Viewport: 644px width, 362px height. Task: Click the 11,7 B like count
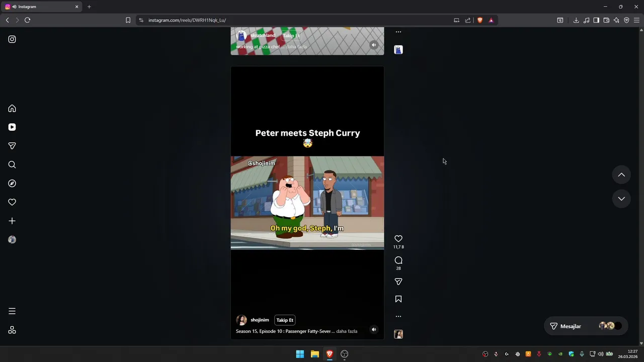pos(398,247)
